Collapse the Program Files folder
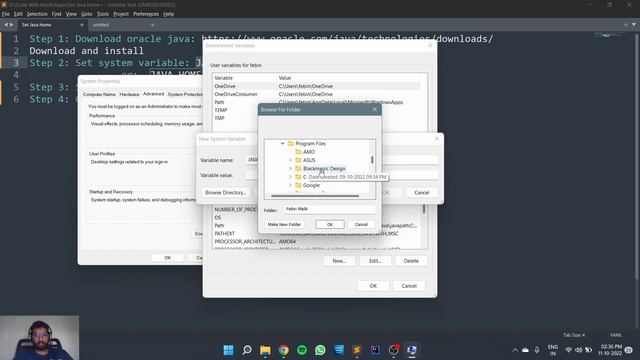 [282, 144]
